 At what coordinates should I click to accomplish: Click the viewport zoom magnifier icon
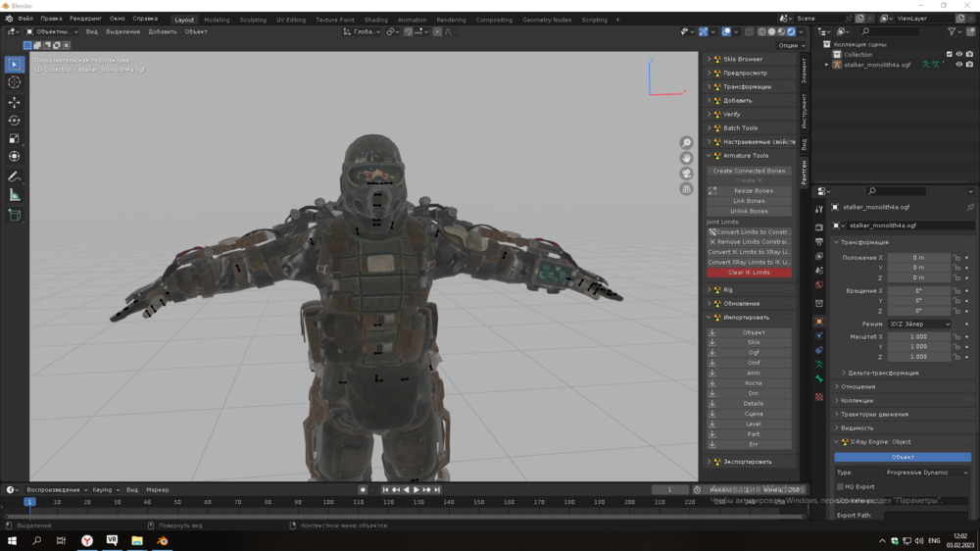click(686, 143)
